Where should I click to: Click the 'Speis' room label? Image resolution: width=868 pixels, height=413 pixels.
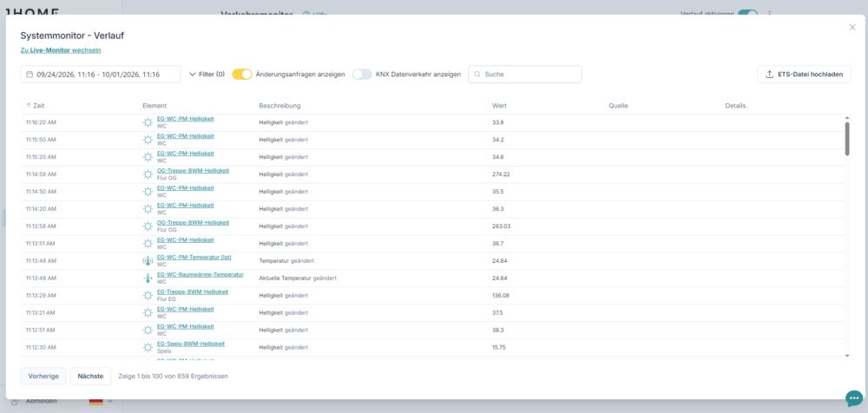click(x=164, y=351)
